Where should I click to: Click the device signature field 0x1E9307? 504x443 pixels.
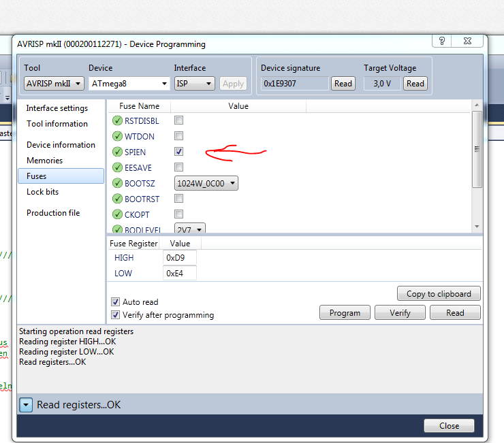tap(295, 84)
